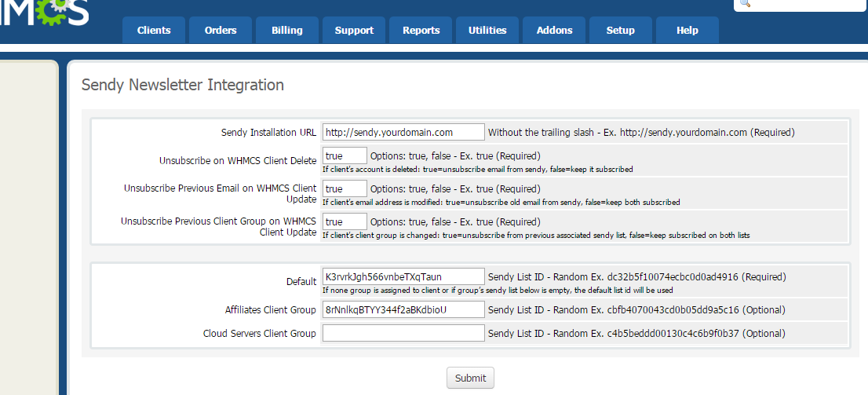Open the Setup menu
The height and width of the screenshot is (395, 868).
click(621, 31)
